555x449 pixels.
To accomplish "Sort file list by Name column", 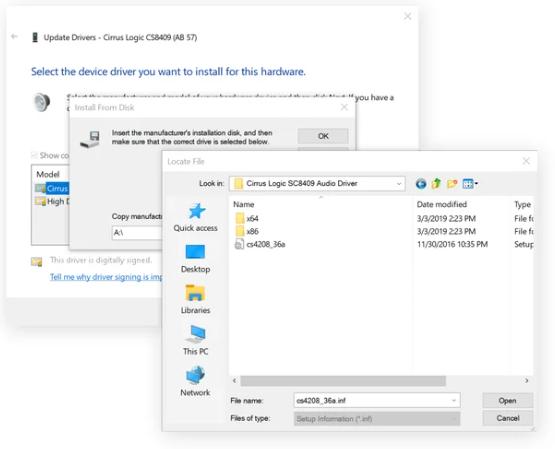I will click(x=244, y=205).
